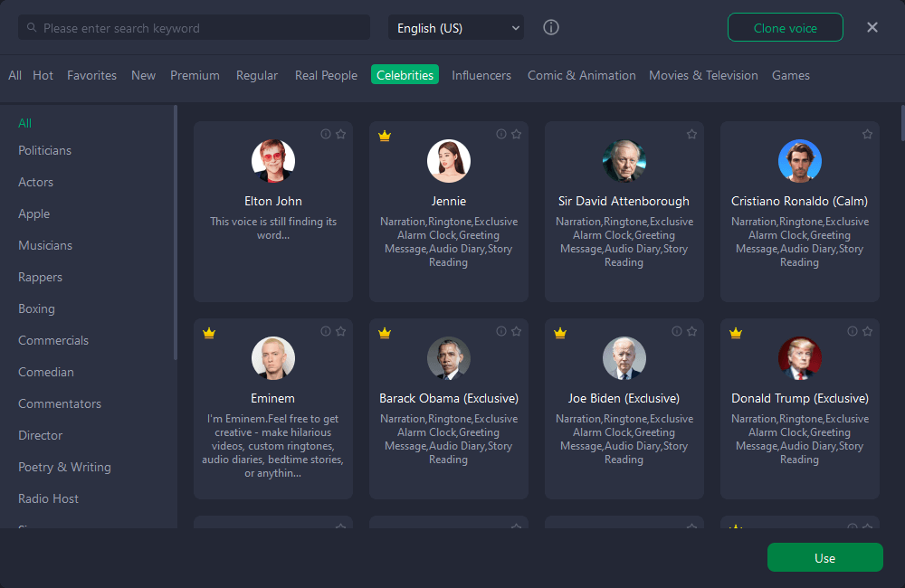This screenshot has width=905, height=588.
Task: Switch to the Influencers tab
Action: [x=481, y=75]
